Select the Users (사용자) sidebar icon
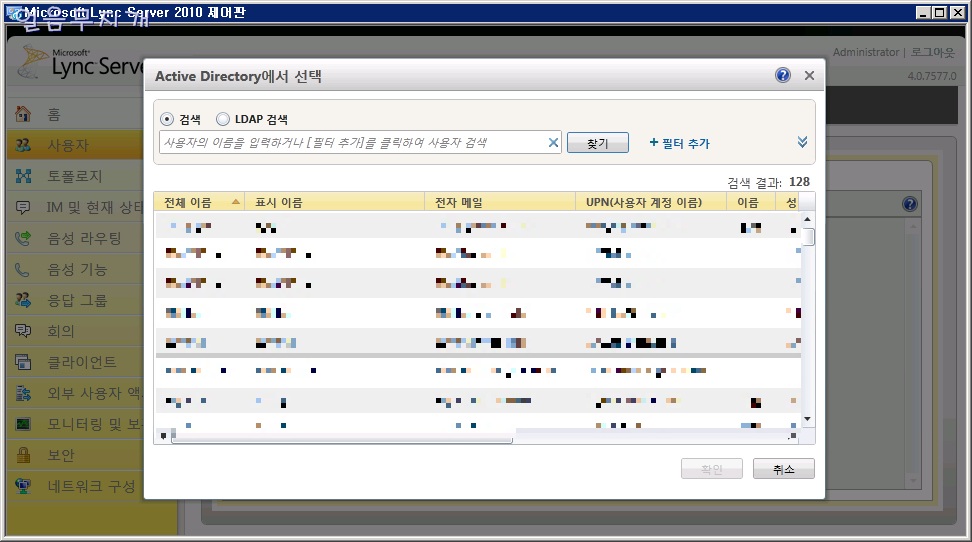 (x=23, y=145)
